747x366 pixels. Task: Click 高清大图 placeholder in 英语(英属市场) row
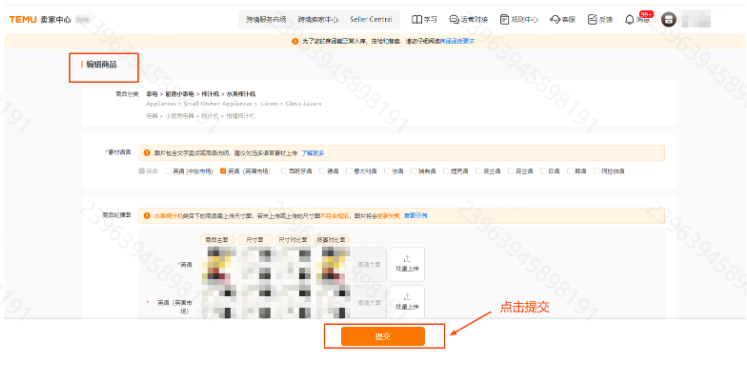tap(369, 302)
